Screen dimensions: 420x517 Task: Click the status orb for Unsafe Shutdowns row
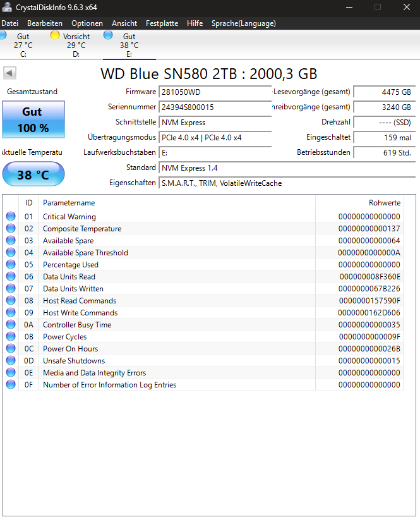(x=11, y=360)
